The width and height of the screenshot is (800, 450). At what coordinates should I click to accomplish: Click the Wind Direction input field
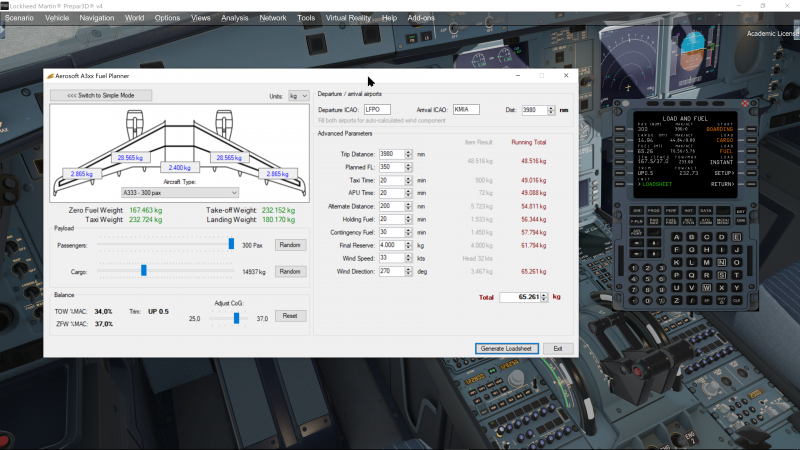[x=392, y=271]
